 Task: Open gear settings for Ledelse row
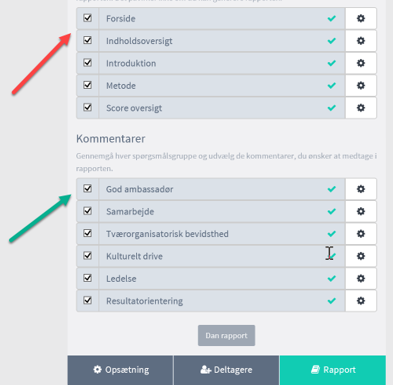click(361, 278)
